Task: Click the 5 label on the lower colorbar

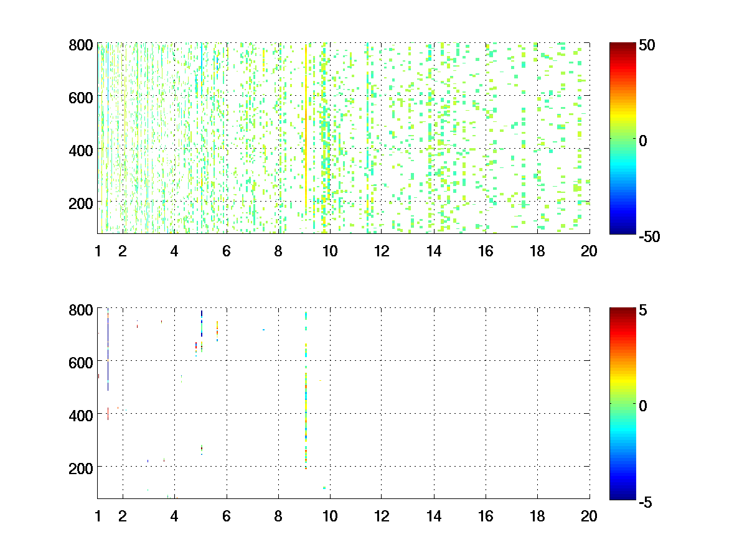Action: [x=643, y=310]
